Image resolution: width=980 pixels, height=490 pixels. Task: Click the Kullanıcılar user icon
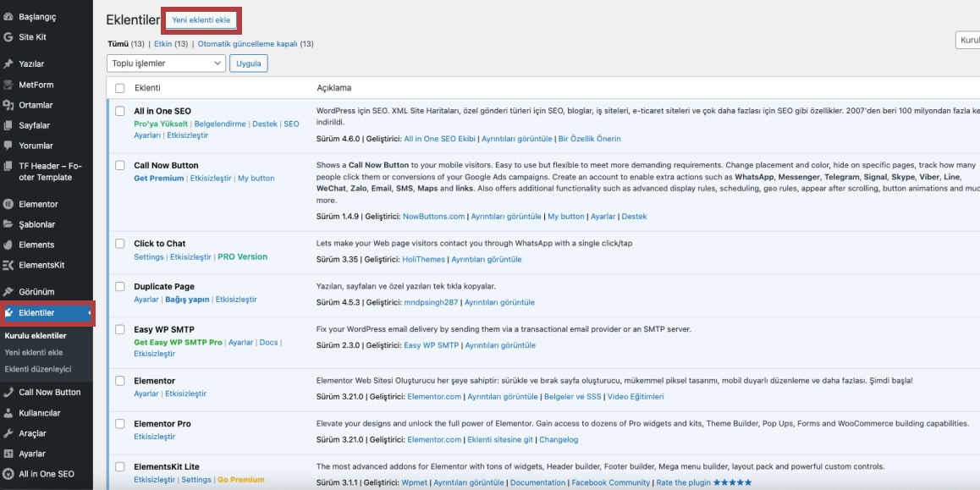(8, 413)
